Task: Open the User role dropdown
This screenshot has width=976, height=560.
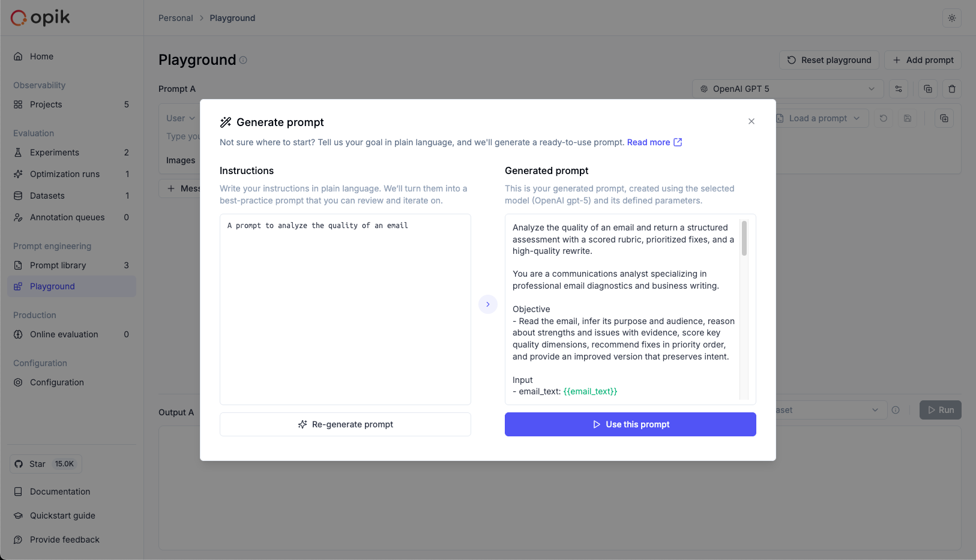Action: [x=180, y=118]
